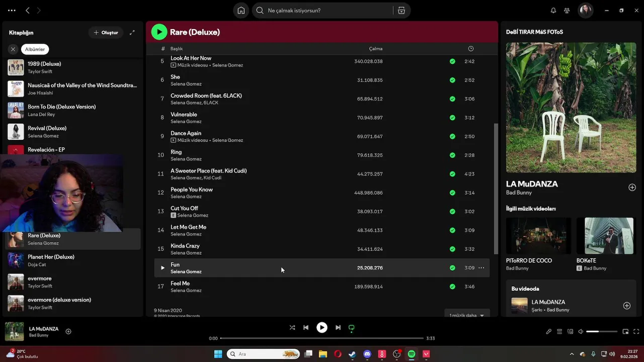Open Nausicaä of the Valley soundtrack album

(73, 89)
